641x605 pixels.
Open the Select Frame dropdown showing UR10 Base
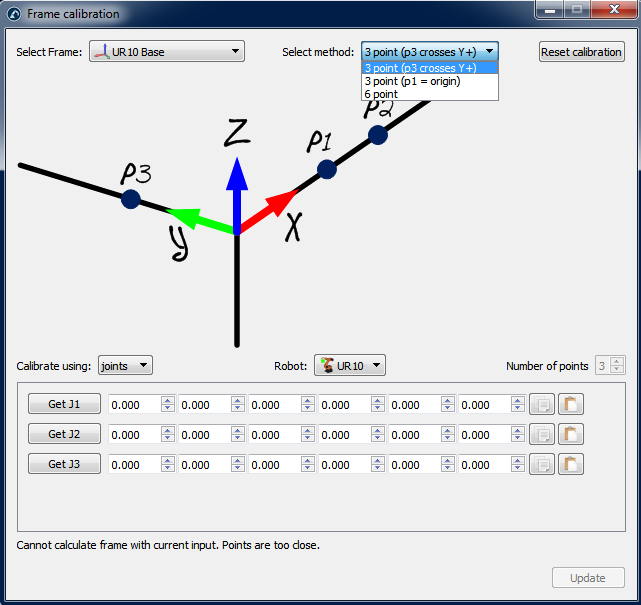tap(166, 52)
